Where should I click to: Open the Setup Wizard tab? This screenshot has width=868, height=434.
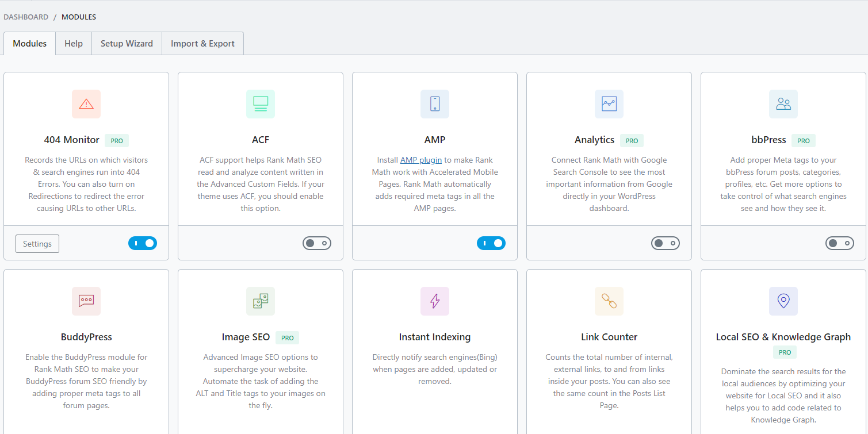127,44
